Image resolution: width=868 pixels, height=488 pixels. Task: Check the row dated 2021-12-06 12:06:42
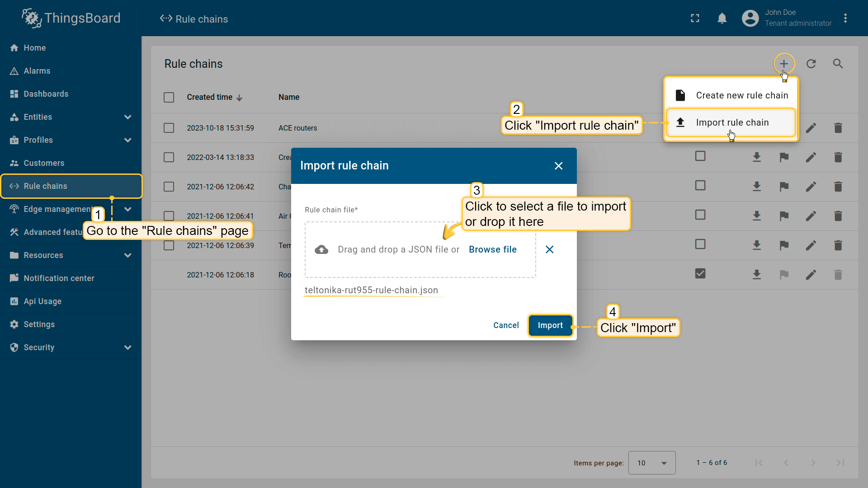click(x=169, y=187)
